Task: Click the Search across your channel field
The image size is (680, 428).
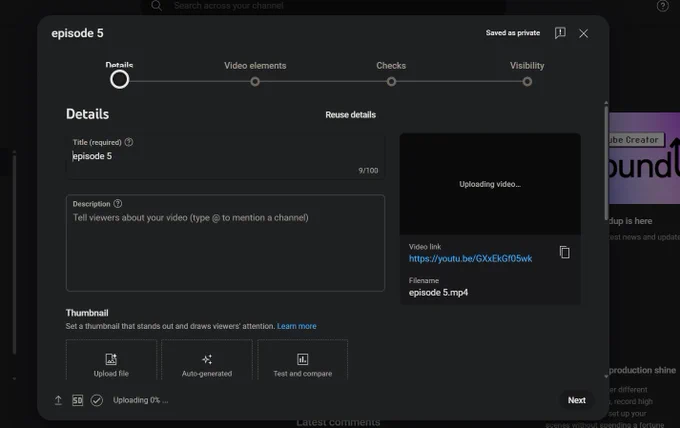Action: tap(323, 6)
